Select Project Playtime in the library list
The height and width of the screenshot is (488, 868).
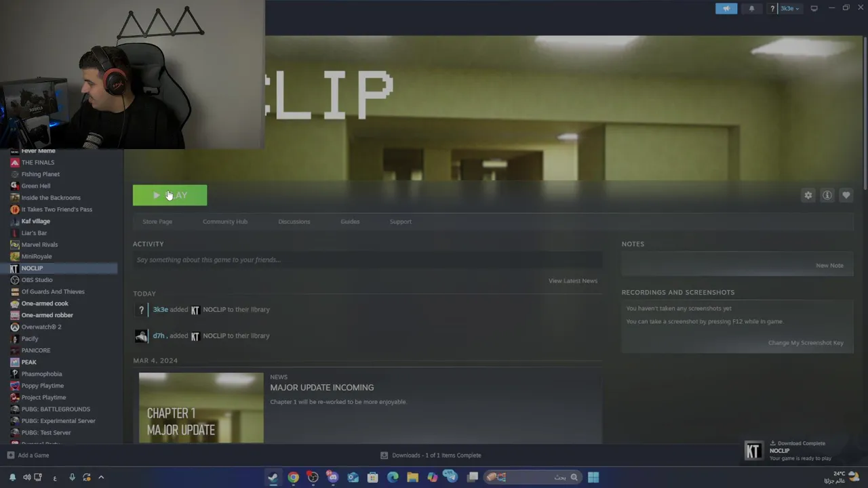pos(44,397)
